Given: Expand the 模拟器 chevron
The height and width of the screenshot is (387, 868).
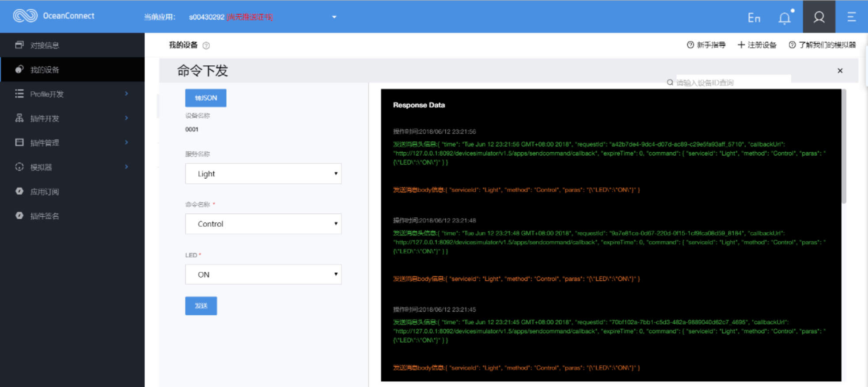Looking at the screenshot, I should pos(127,167).
